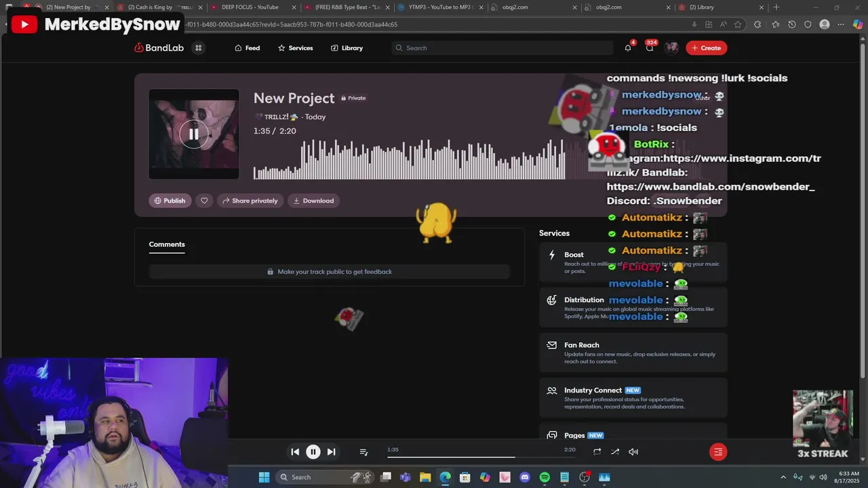Click the player volume icon
Image resolution: width=868 pixels, height=488 pixels.
[633, 451]
